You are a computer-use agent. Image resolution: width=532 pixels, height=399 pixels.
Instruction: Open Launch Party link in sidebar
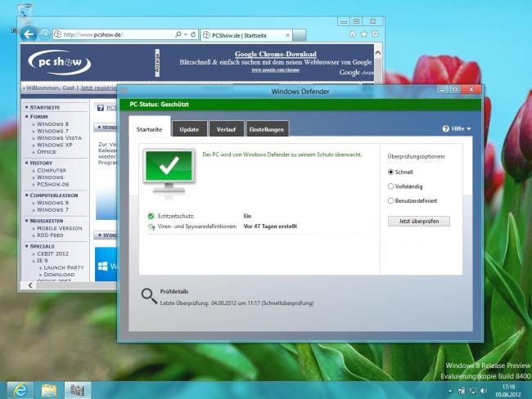64,267
